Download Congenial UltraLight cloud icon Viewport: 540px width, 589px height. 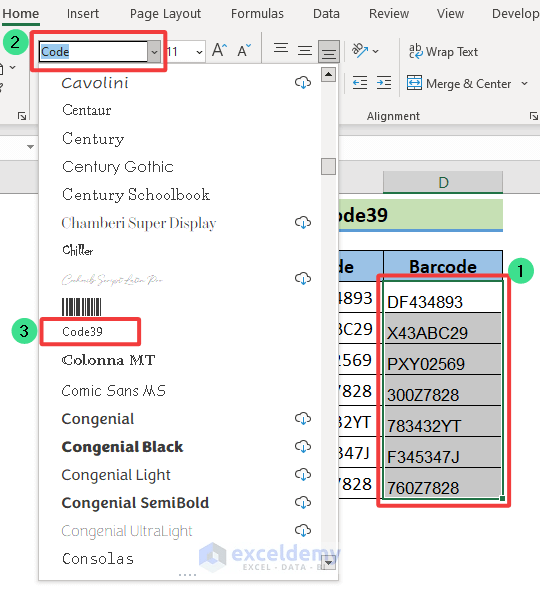[x=303, y=530]
